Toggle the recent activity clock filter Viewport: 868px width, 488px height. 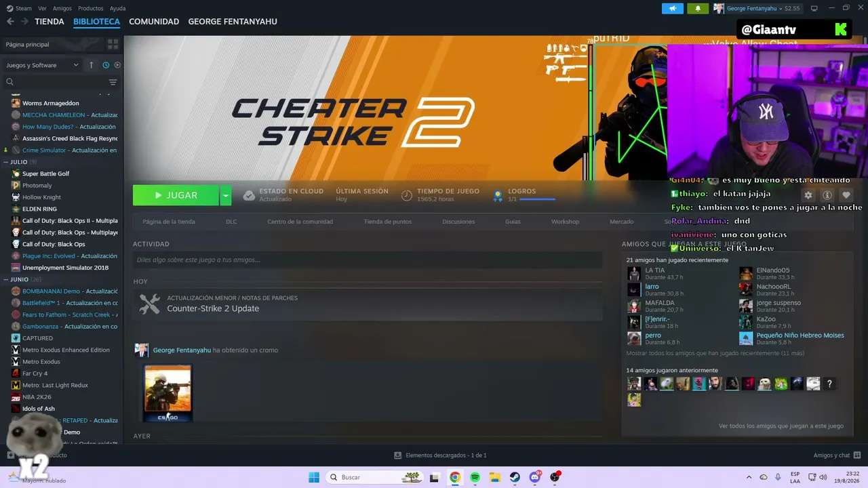pos(106,65)
